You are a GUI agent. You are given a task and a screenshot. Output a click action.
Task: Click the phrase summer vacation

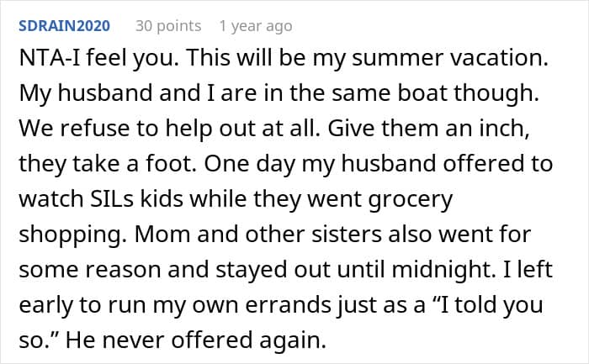click(x=449, y=59)
